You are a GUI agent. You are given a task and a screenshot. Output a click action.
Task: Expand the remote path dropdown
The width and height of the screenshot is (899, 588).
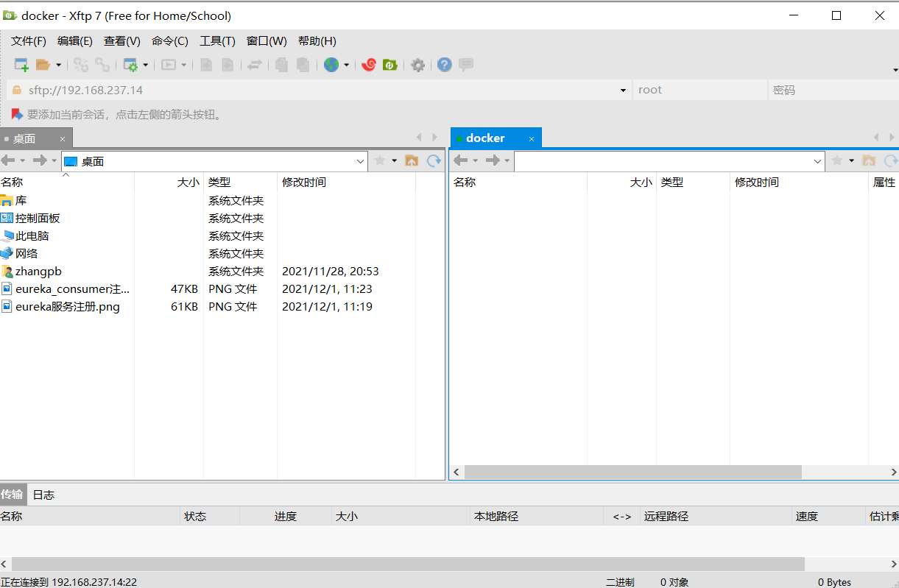818,161
